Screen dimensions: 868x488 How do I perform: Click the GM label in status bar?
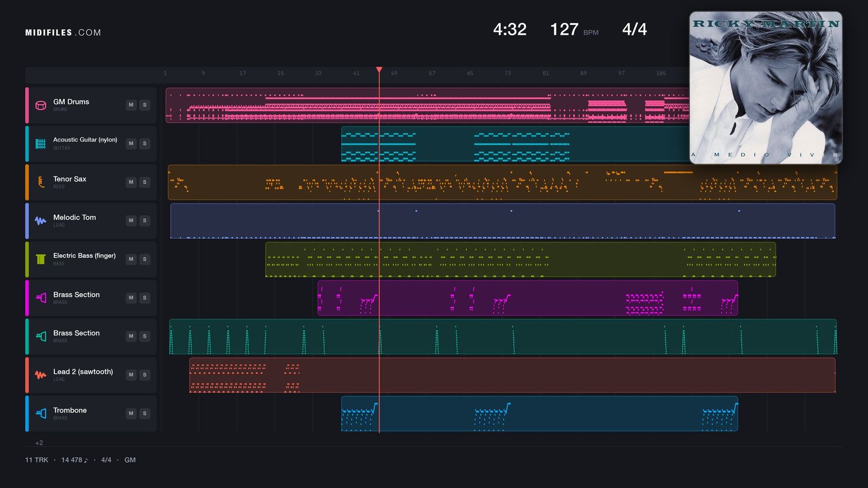[130, 460]
